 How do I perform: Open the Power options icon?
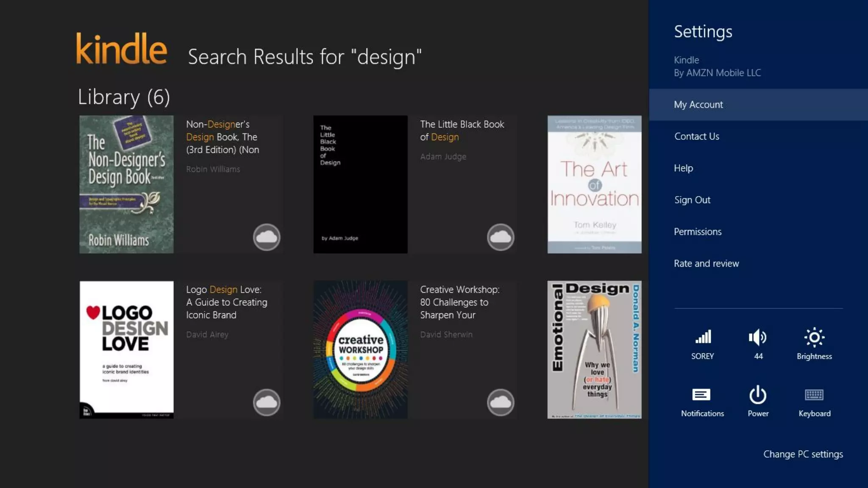(x=758, y=395)
